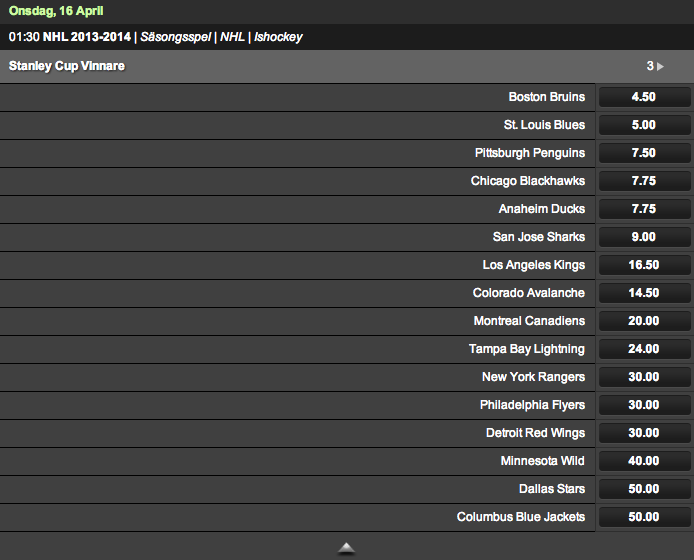Click the Minnesota Wild team name
This screenshot has width=694, height=560.
543,461
